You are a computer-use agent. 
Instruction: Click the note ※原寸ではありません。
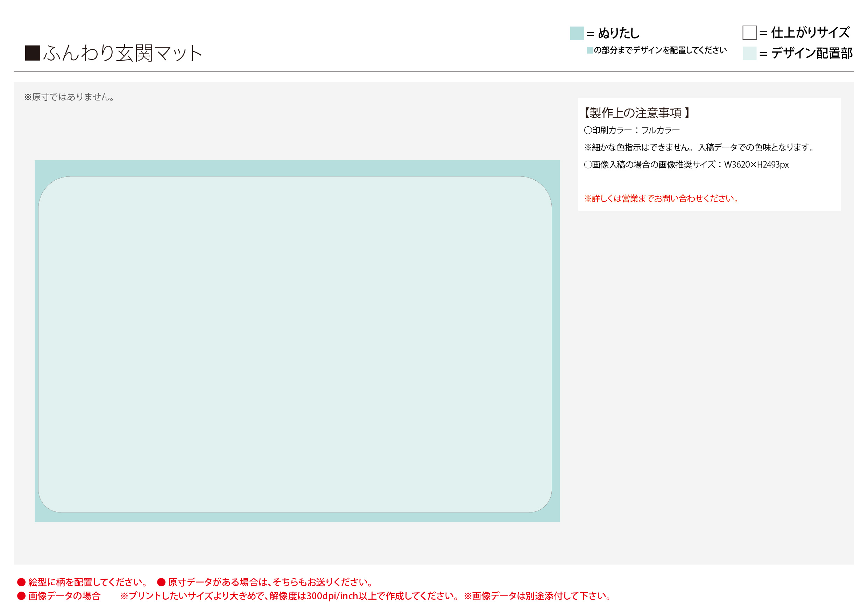click(x=70, y=97)
